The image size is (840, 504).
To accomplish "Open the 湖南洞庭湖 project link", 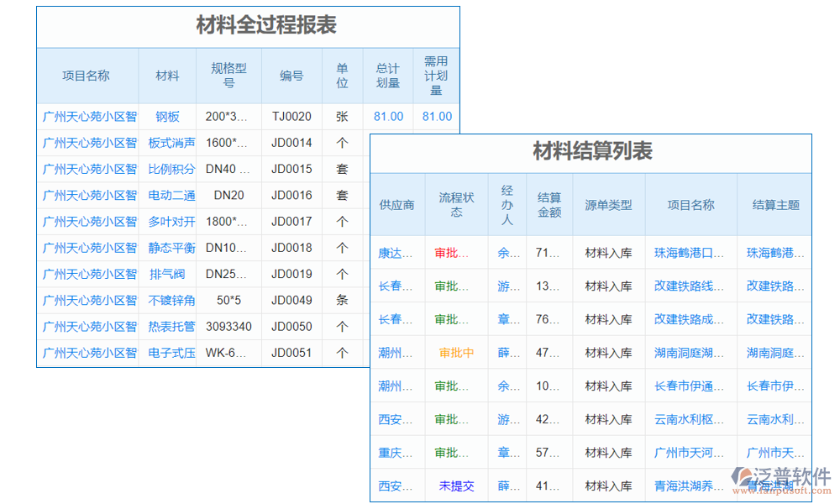I will pyautogui.click(x=689, y=353).
